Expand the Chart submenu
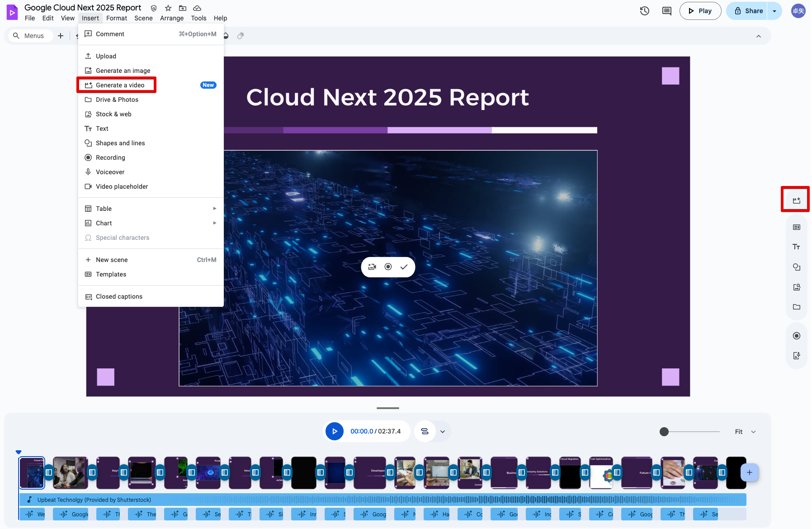This screenshot has height=529, width=812. click(214, 223)
